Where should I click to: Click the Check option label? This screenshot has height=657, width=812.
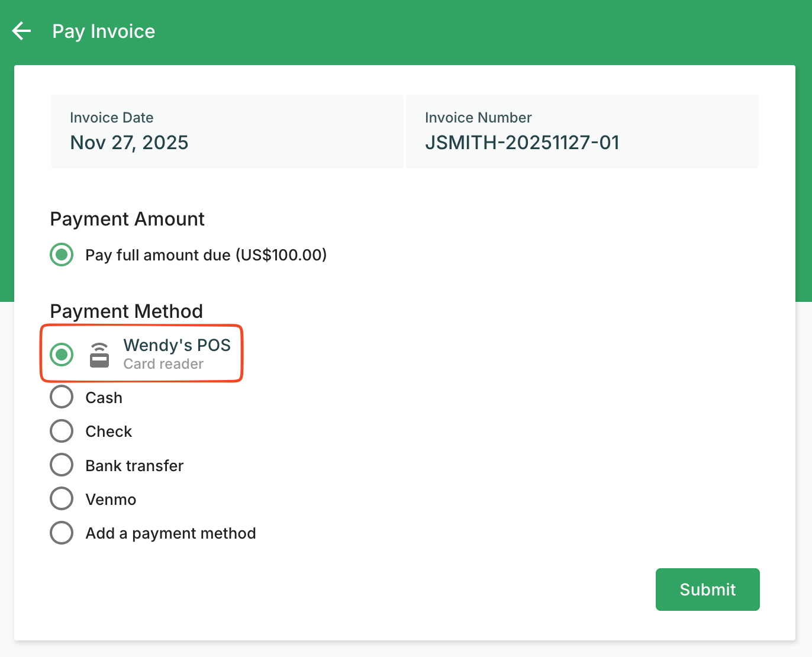point(108,431)
